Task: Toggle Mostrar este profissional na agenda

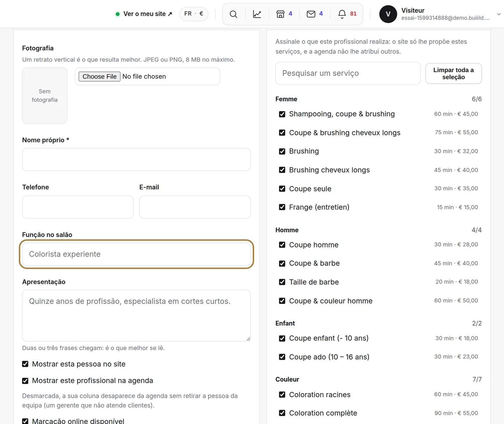Action: click(25, 381)
